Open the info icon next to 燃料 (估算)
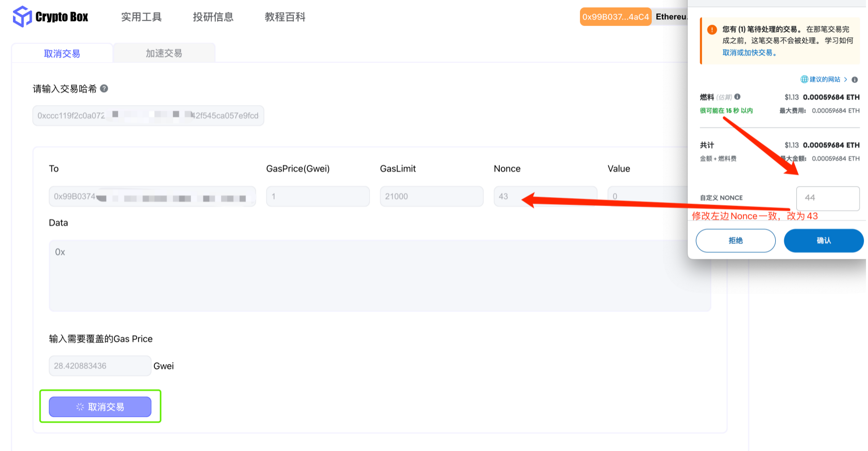Viewport: 868px width, 451px height. coord(737,97)
